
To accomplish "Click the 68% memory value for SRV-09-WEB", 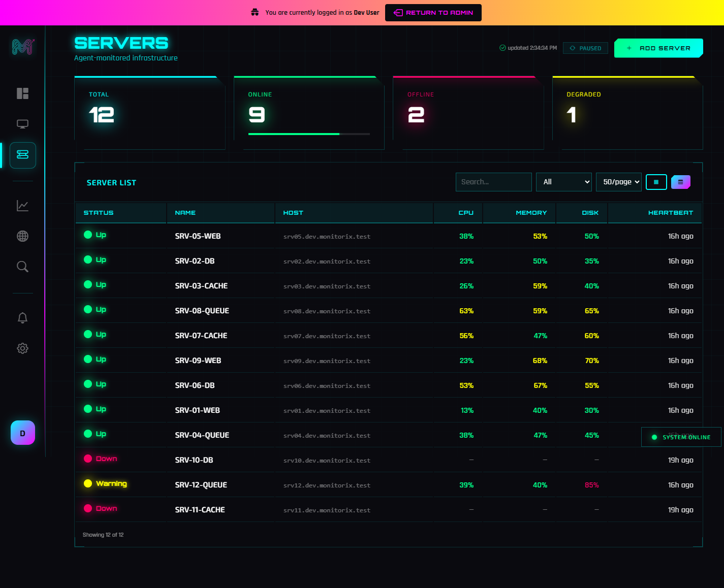I will (x=540, y=361).
